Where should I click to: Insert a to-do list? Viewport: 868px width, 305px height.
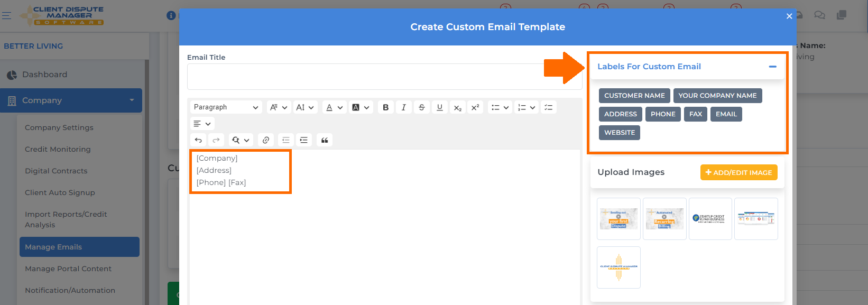click(x=549, y=107)
